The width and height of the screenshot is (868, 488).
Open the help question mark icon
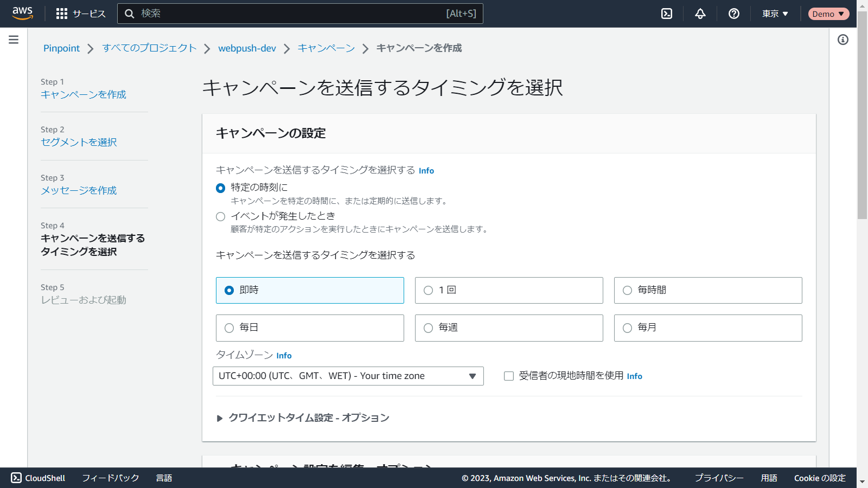click(x=734, y=14)
